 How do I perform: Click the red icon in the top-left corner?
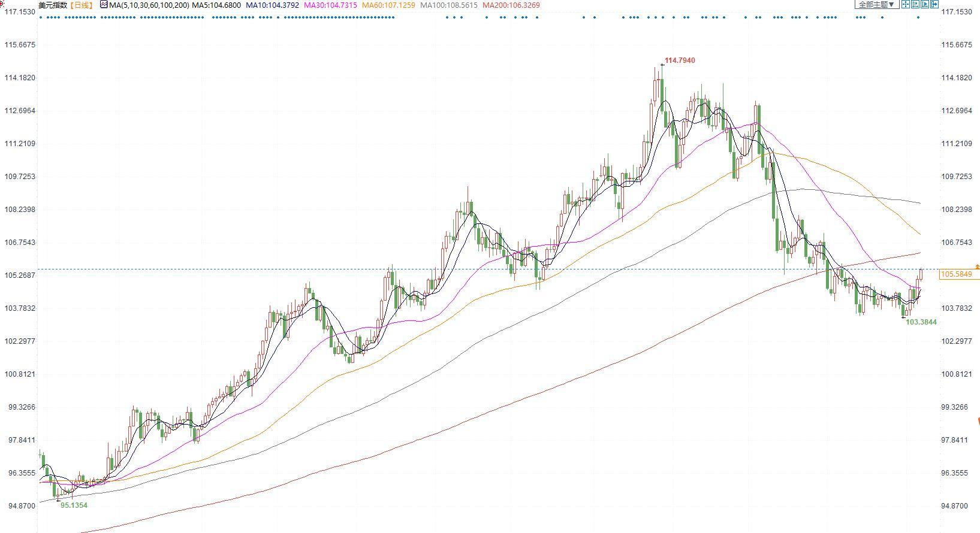click(x=2, y=4)
